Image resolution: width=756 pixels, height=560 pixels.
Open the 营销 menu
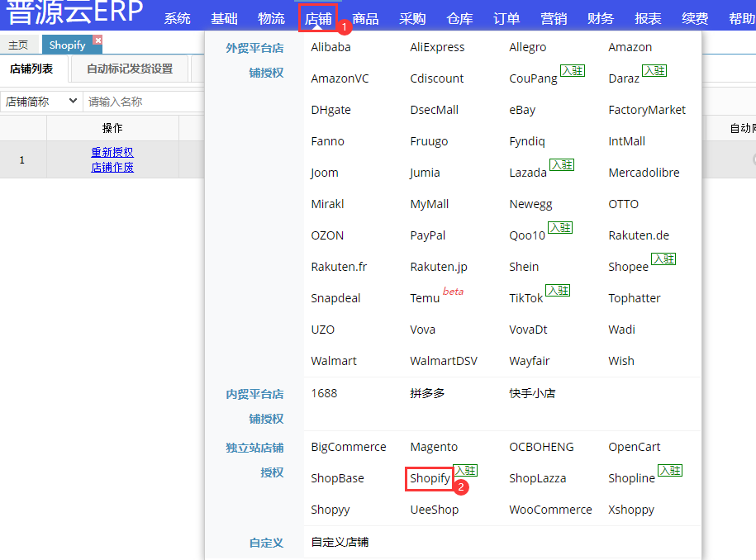point(554,18)
